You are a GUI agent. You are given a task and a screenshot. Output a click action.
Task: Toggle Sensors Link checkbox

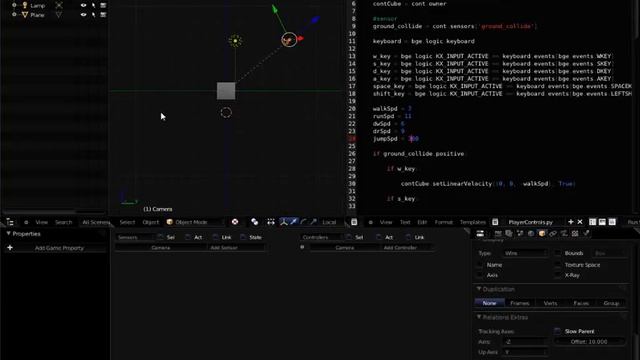coord(216,237)
